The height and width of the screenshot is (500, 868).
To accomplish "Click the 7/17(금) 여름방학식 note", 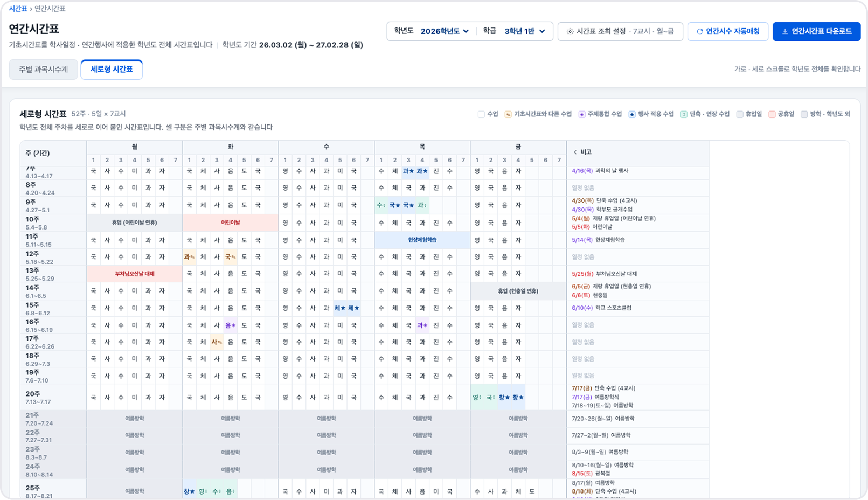I will pos(595,397).
